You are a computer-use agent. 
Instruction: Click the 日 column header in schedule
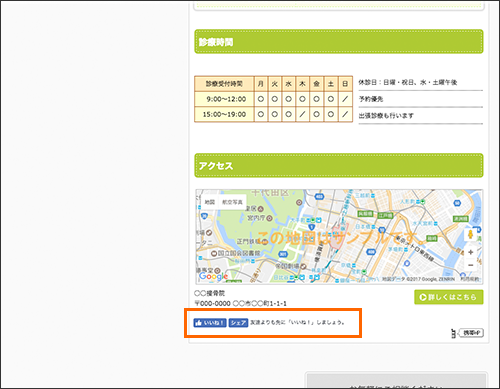pyautogui.click(x=345, y=84)
